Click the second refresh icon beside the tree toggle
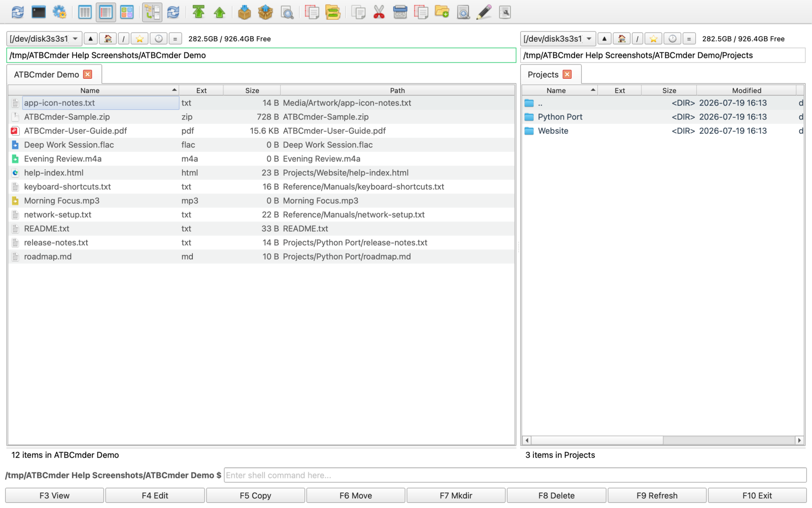 (x=173, y=12)
